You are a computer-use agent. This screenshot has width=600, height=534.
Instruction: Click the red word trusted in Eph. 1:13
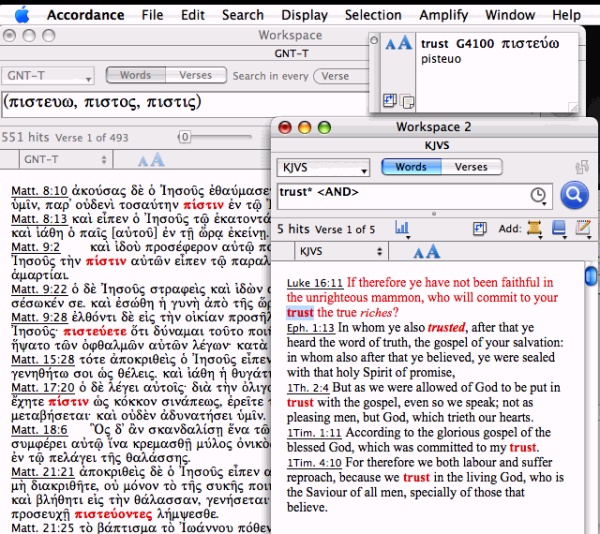[x=446, y=327]
